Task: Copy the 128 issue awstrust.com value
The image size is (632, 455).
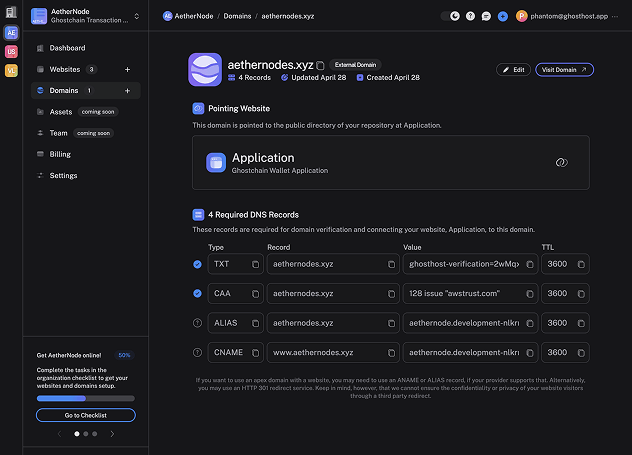Action: tap(530, 294)
